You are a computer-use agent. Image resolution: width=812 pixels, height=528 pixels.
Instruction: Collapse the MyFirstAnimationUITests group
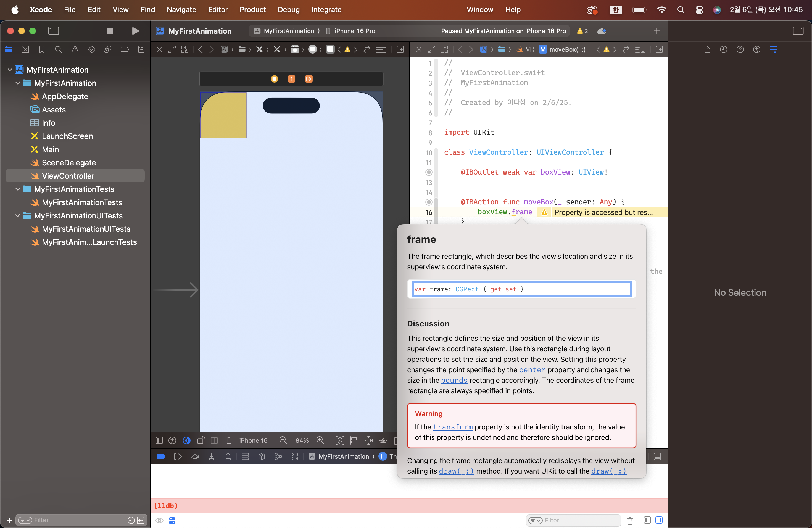[18, 216]
